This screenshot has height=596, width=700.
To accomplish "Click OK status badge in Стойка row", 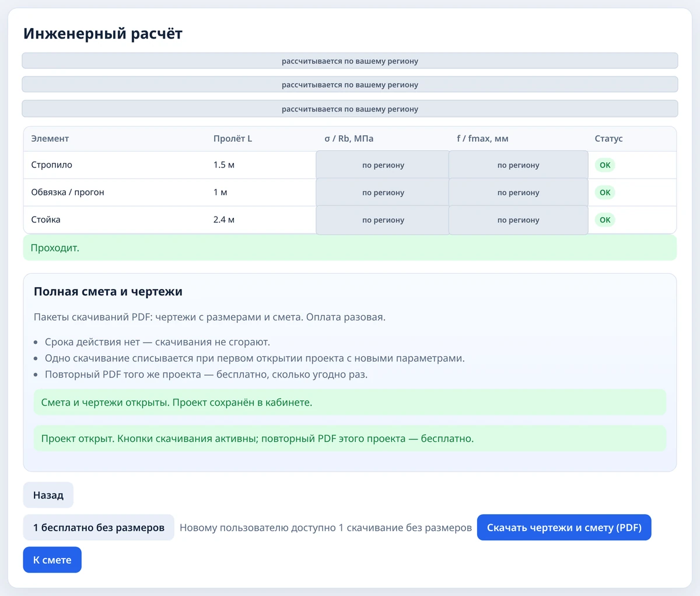I will tap(605, 220).
